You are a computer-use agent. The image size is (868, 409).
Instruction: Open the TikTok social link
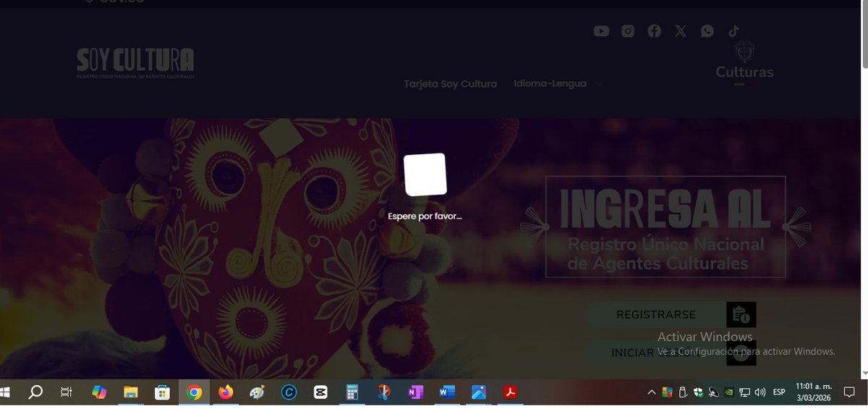(x=733, y=30)
